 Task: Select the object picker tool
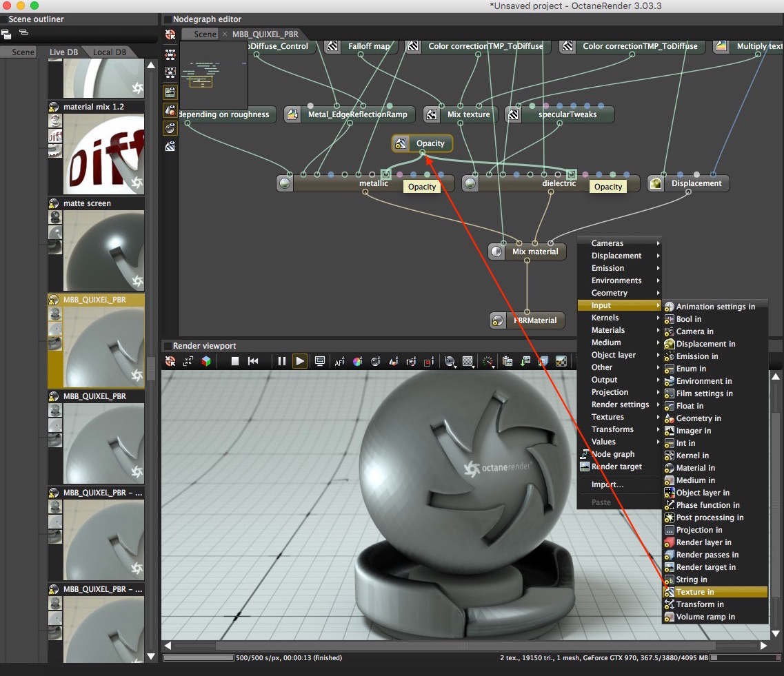(x=394, y=361)
